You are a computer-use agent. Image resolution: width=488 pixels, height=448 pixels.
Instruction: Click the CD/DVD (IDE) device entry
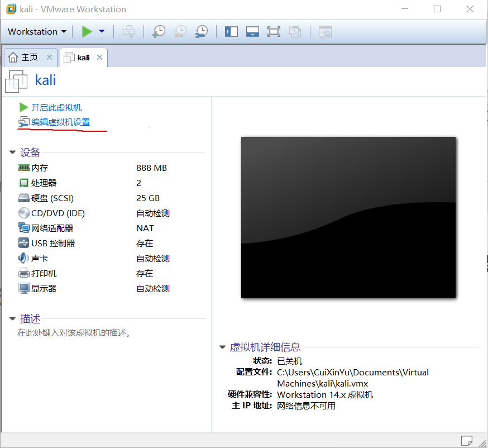[58, 213]
